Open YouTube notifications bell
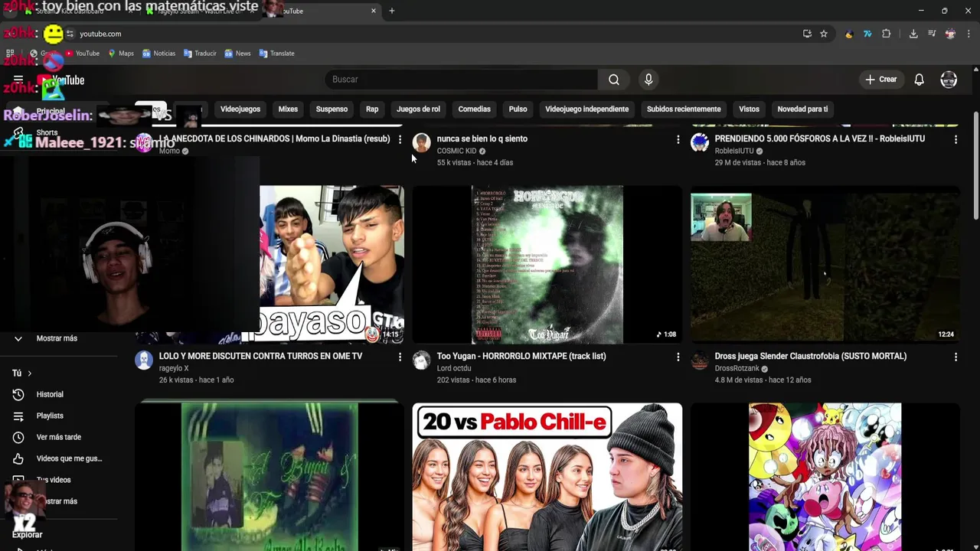980x551 pixels. point(920,80)
